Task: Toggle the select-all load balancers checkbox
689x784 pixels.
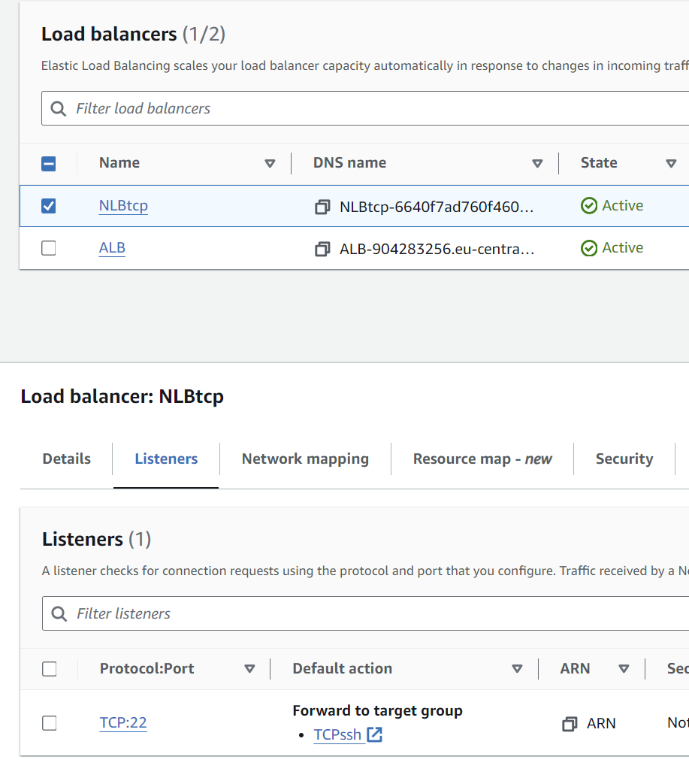Action: (49, 163)
